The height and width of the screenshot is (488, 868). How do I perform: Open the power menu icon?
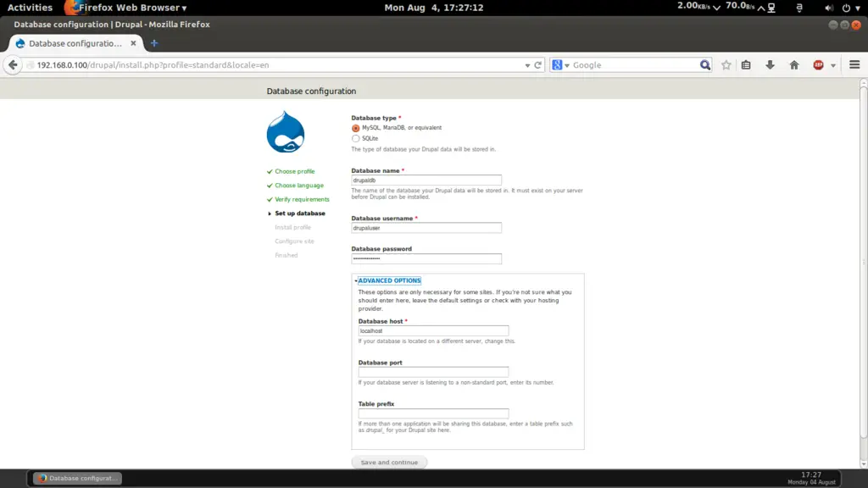[846, 8]
